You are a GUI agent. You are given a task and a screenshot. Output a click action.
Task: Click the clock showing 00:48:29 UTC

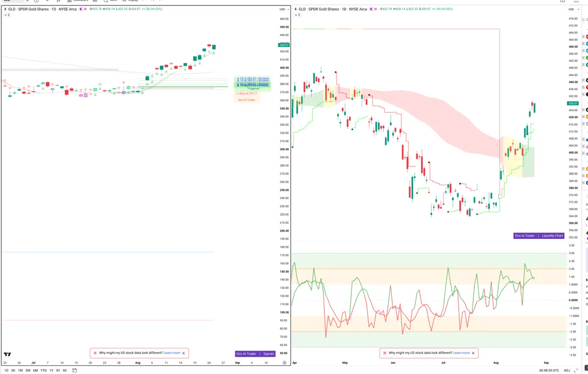coord(549,371)
